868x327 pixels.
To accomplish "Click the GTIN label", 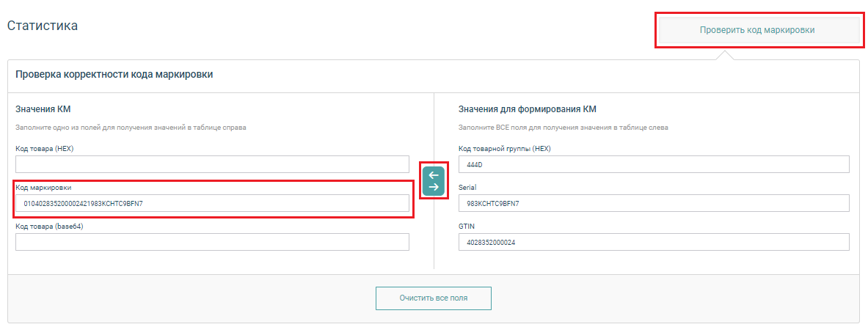I will pyautogui.click(x=467, y=227).
